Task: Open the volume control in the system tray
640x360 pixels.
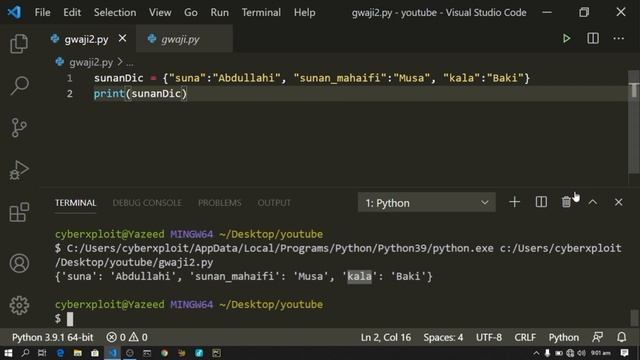Action: tap(581, 353)
